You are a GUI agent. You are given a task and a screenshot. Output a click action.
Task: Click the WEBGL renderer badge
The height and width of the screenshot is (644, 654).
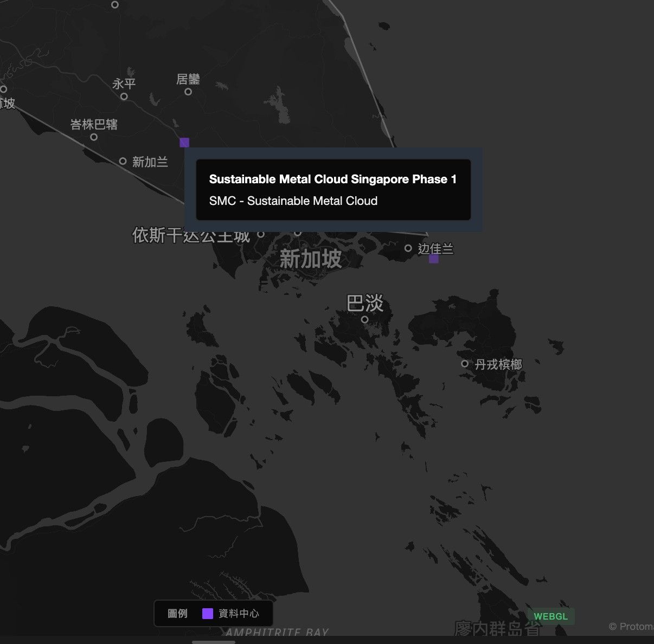551,616
